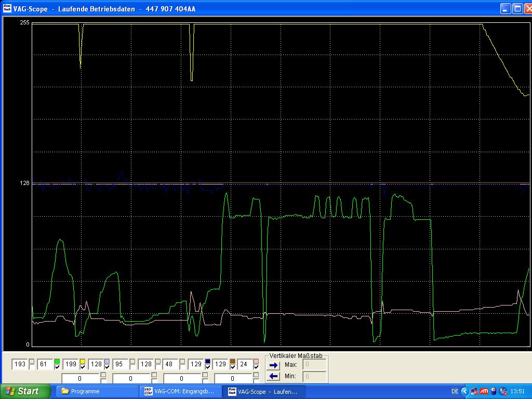
Task: Click the Ross-Tech icon in title bar
Action: [7, 9]
